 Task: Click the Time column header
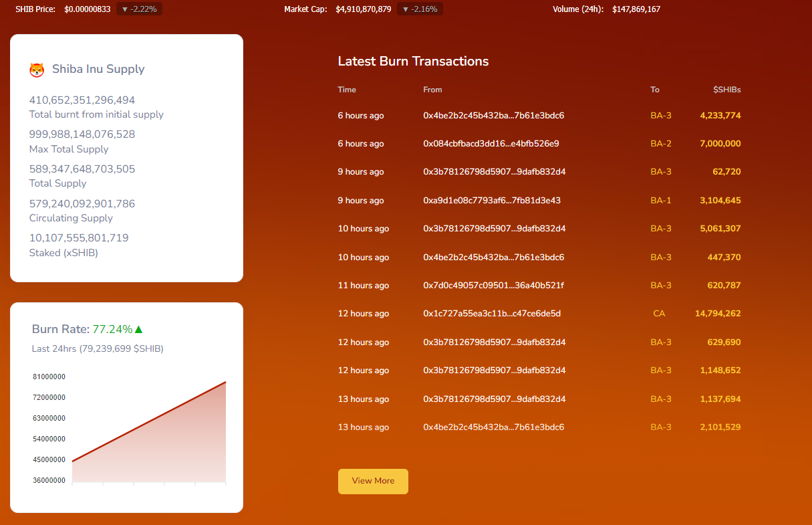pyautogui.click(x=347, y=90)
